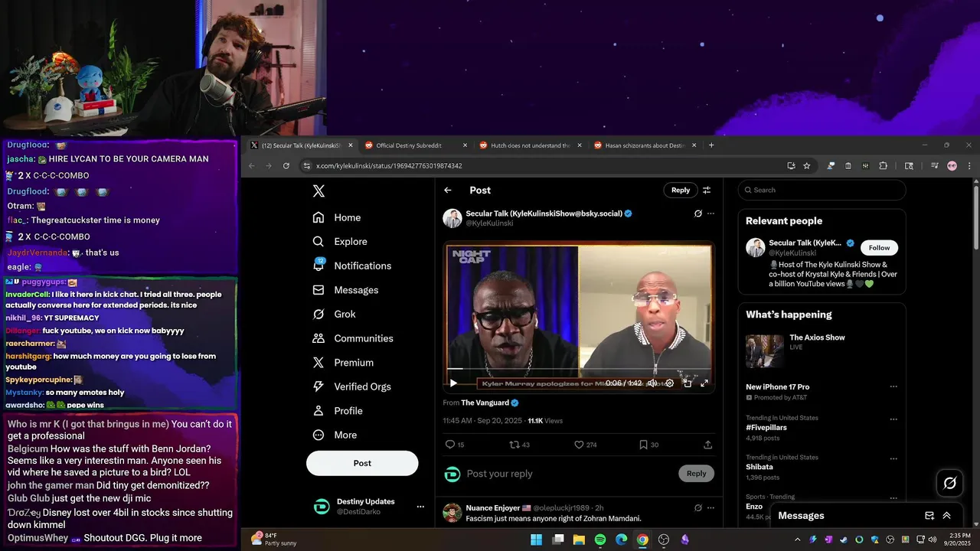Click the X logo in the sidebar

click(318, 191)
